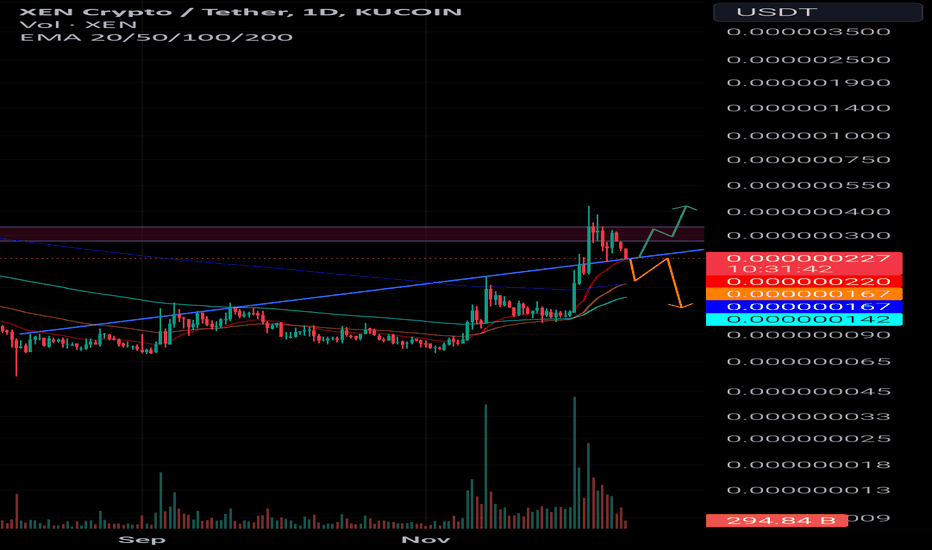This screenshot has height=550, width=932.
Task: Open the EMA 20/50/100/200 indicator label
Action: [156, 37]
